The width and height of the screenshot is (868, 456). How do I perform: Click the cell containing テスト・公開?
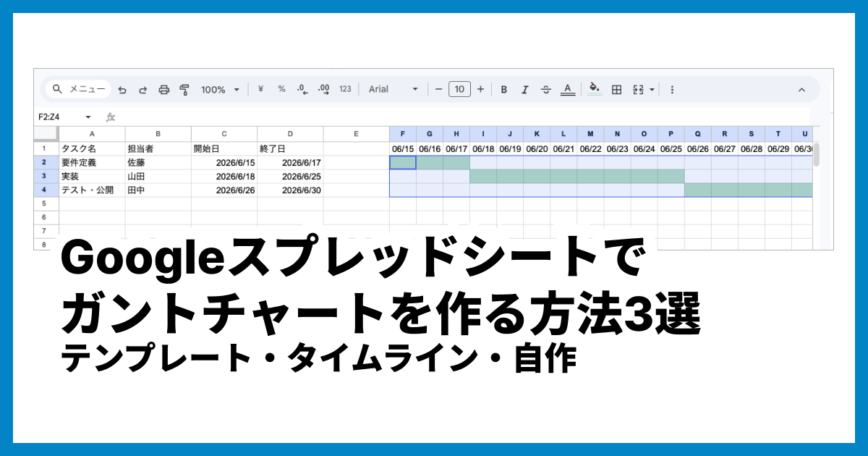92,190
